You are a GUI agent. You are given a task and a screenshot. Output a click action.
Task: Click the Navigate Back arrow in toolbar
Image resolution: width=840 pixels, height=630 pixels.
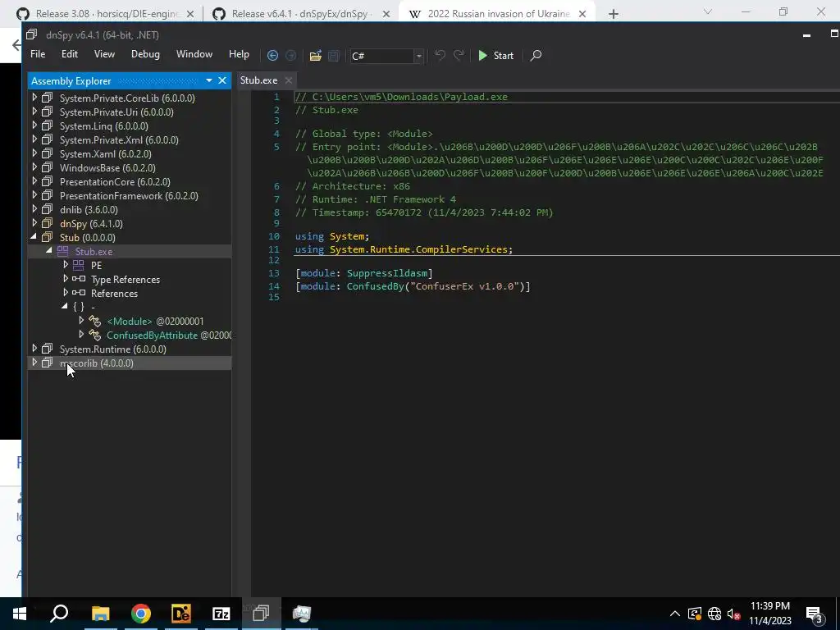[x=272, y=55]
